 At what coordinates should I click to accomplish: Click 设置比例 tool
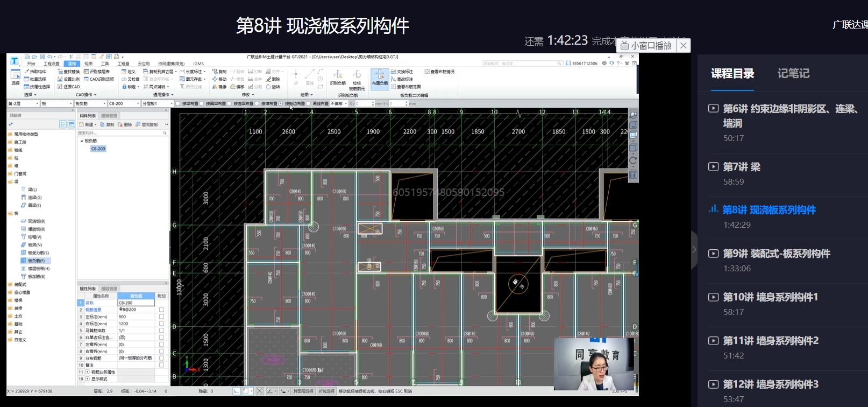pyautogui.click(x=69, y=79)
